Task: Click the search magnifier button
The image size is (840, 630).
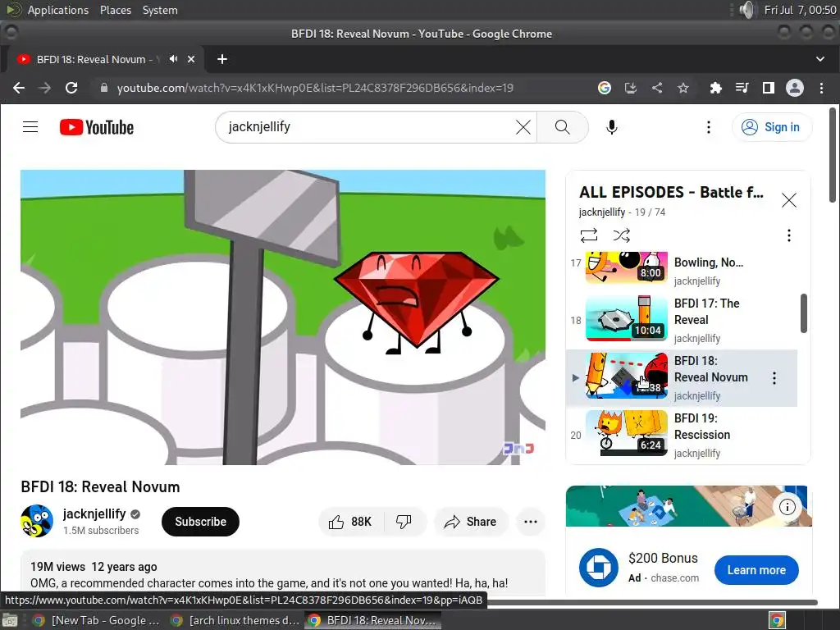Action: [562, 127]
